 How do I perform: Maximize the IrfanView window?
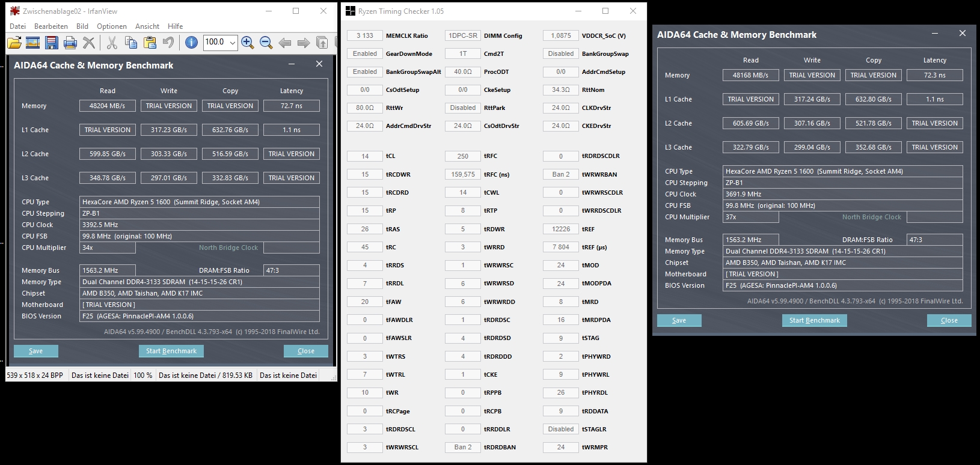tap(296, 11)
